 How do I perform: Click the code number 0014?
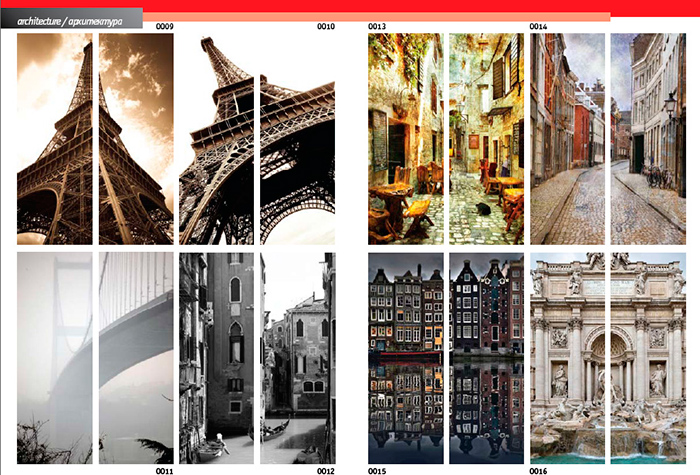(x=538, y=26)
